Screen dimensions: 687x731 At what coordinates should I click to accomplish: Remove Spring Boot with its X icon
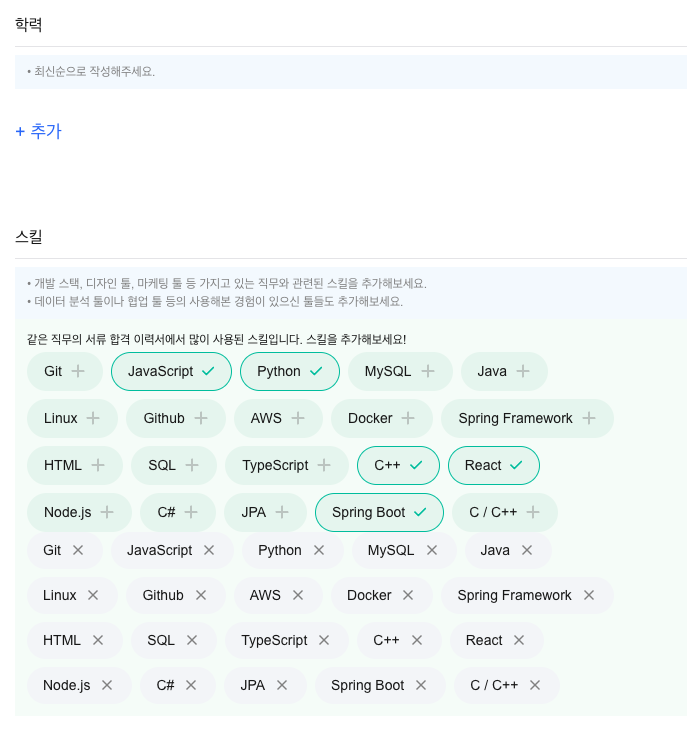421,685
